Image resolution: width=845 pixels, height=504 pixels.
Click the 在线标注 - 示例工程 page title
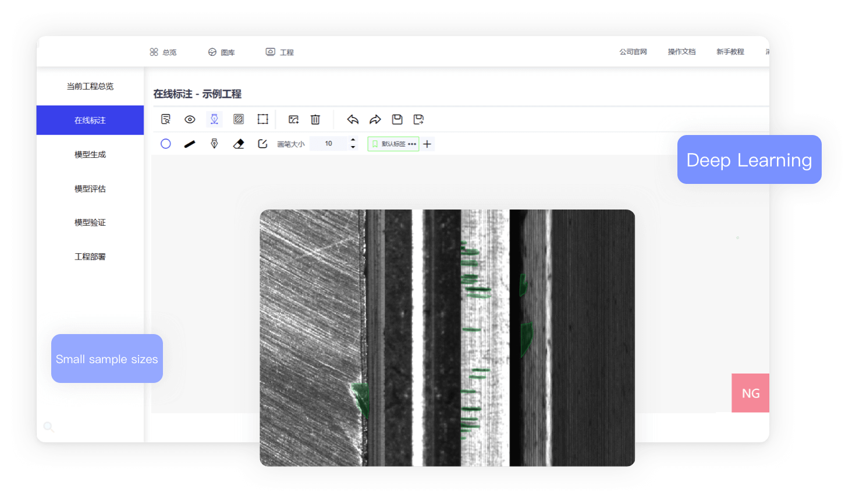[197, 94]
